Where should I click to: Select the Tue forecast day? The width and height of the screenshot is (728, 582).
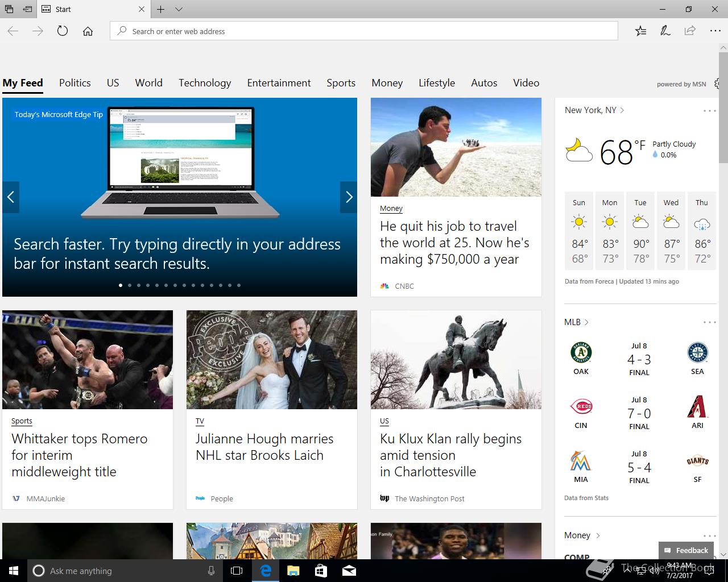[x=640, y=232]
